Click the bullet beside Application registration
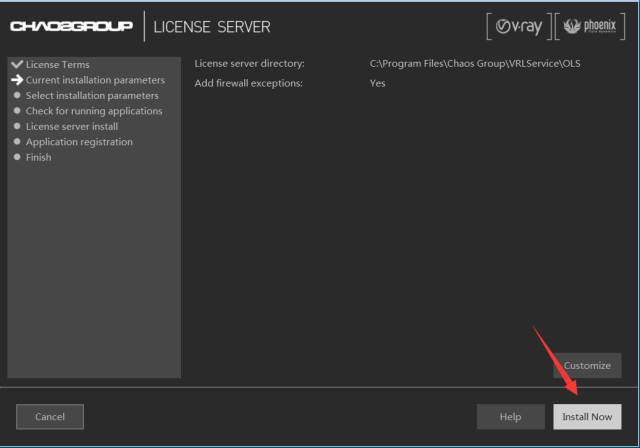The height and width of the screenshot is (448, 640). (x=17, y=141)
